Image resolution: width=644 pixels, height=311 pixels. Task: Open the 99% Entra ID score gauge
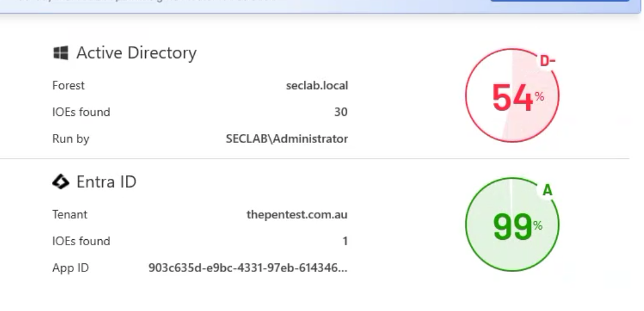(x=512, y=225)
